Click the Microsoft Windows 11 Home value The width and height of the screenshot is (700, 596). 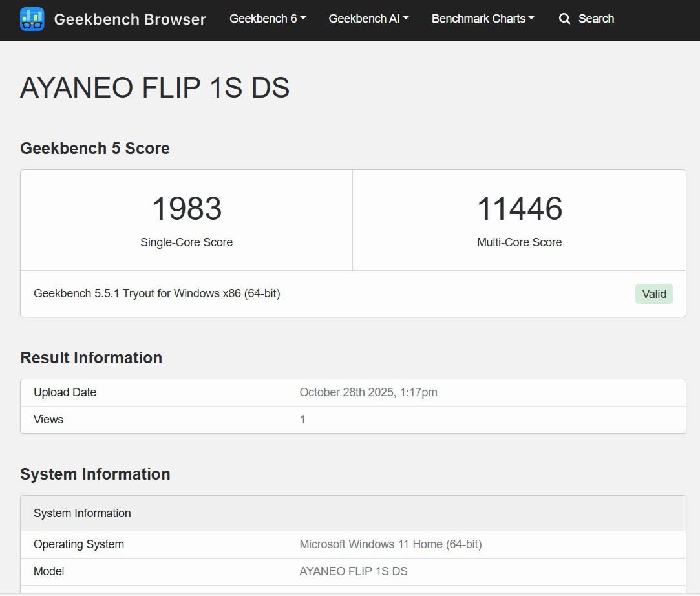(390, 544)
